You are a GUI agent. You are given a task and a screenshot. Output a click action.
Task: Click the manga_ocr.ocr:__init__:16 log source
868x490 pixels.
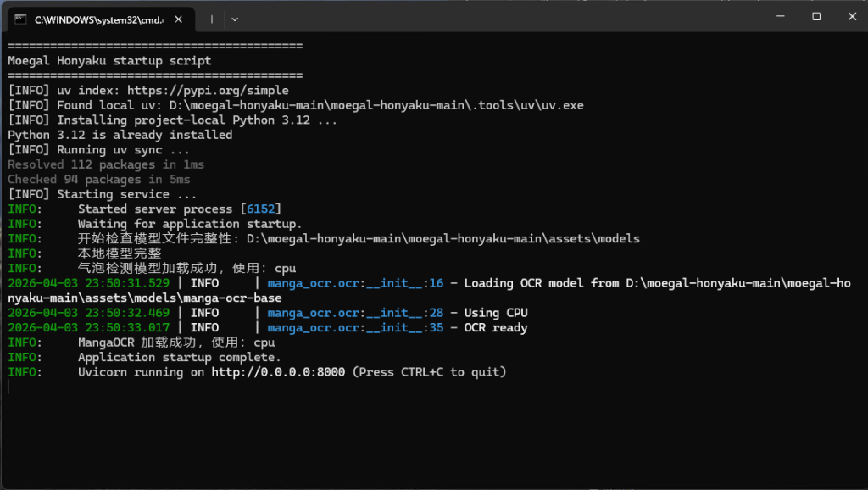[355, 283]
